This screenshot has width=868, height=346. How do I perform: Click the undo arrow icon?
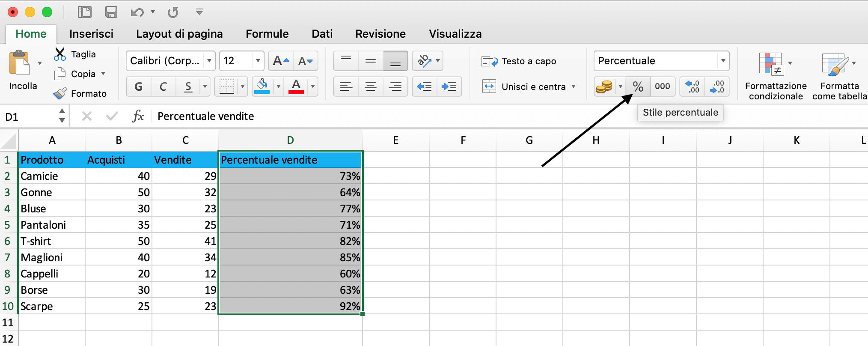click(137, 12)
